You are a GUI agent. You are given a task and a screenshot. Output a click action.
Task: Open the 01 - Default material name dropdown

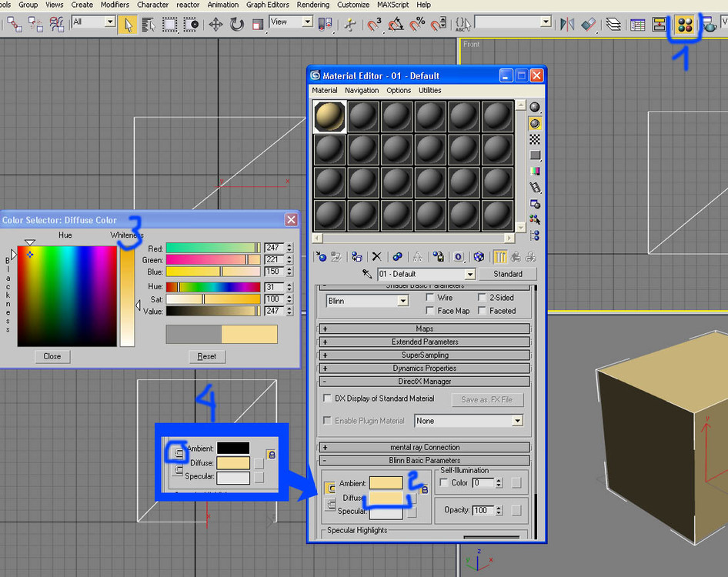(469, 275)
